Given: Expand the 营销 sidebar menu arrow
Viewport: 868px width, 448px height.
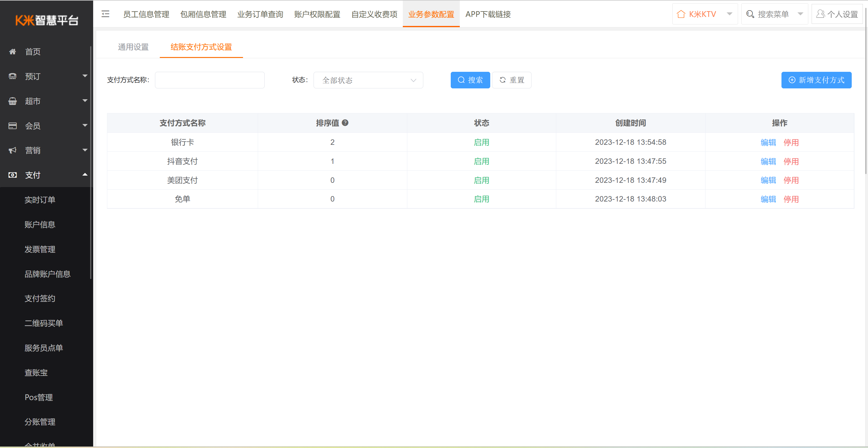Looking at the screenshot, I should point(85,150).
